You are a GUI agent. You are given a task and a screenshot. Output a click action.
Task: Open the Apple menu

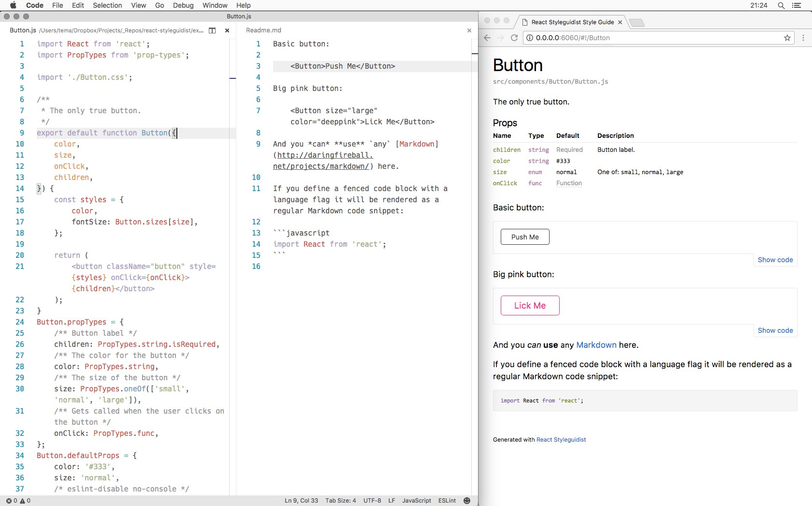tap(13, 5)
